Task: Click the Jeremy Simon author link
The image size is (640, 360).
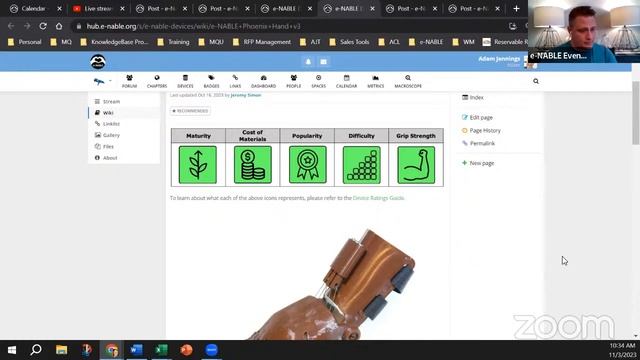Action: [x=246, y=95]
